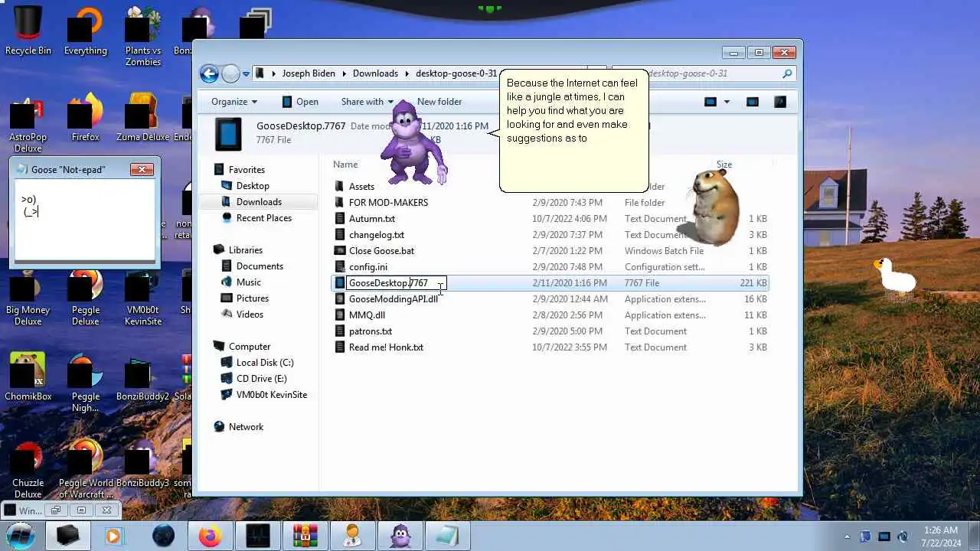Open the Share with dropdown menu
This screenshot has height=551, width=980.
(367, 102)
